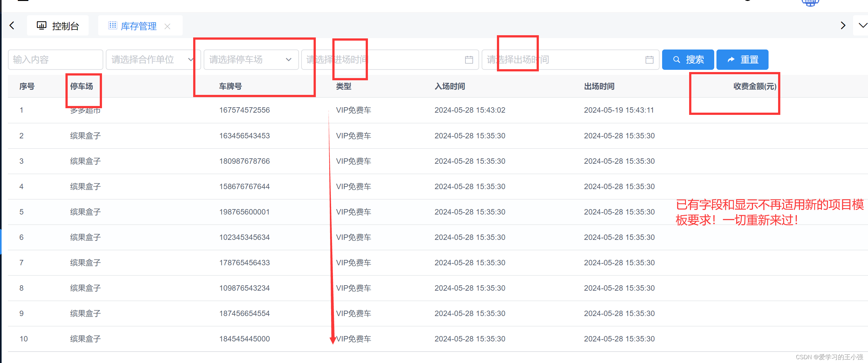Screen dimensions: 868x363
Task: Click the 停车场 column header
Action: click(x=82, y=86)
